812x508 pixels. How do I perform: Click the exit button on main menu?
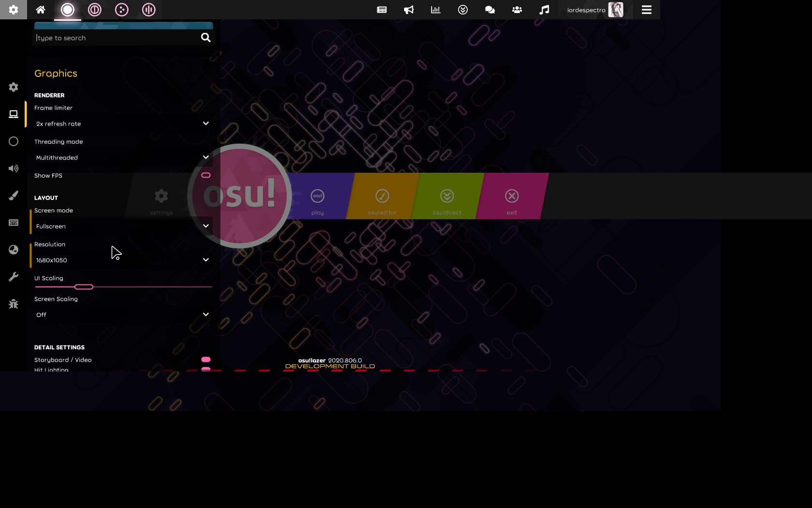512,196
